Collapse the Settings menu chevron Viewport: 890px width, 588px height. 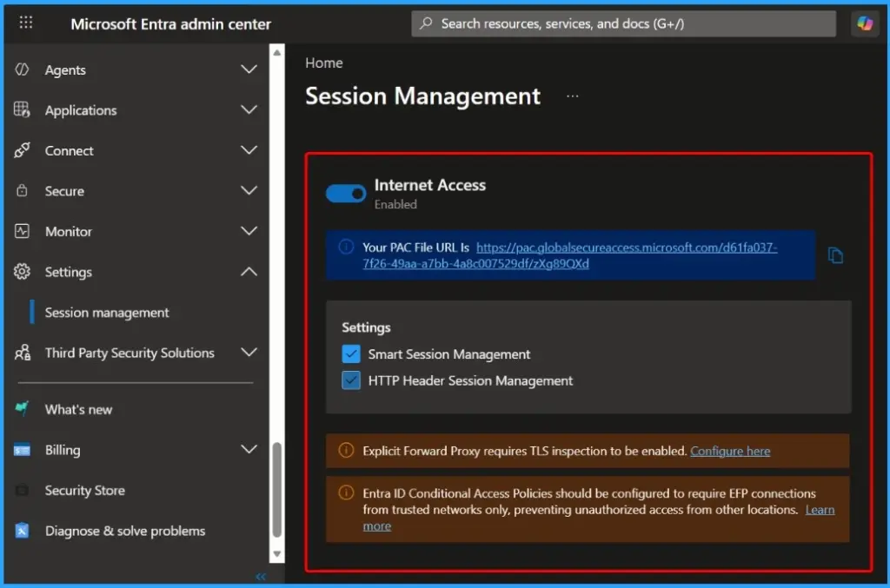pos(249,272)
